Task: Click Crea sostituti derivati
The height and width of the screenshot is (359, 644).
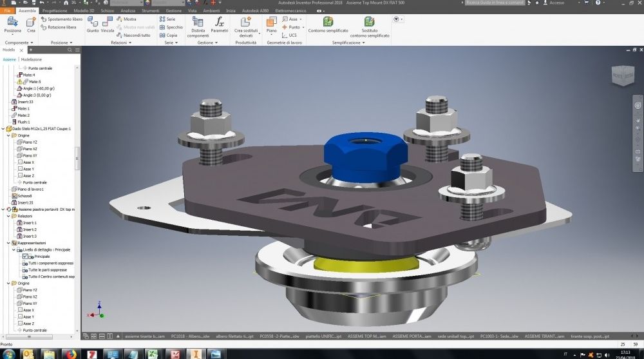Action: [246, 27]
